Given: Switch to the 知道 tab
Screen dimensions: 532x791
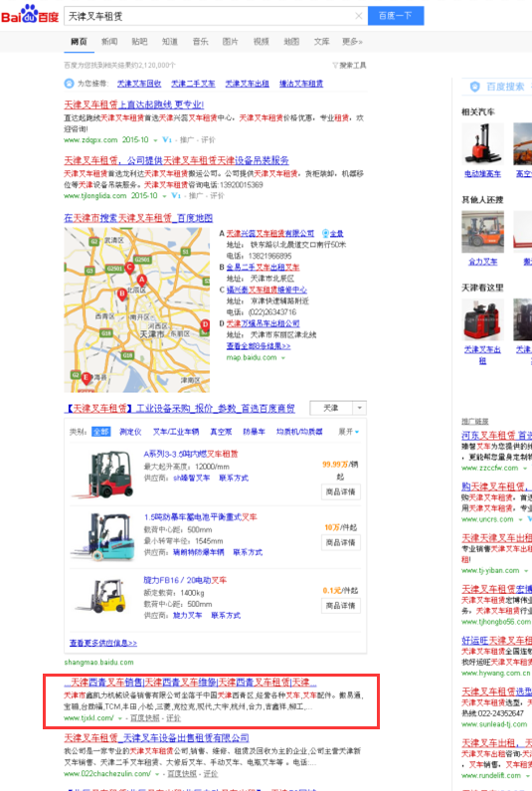Looking at the screenshot, I should (x=170, y=42).
